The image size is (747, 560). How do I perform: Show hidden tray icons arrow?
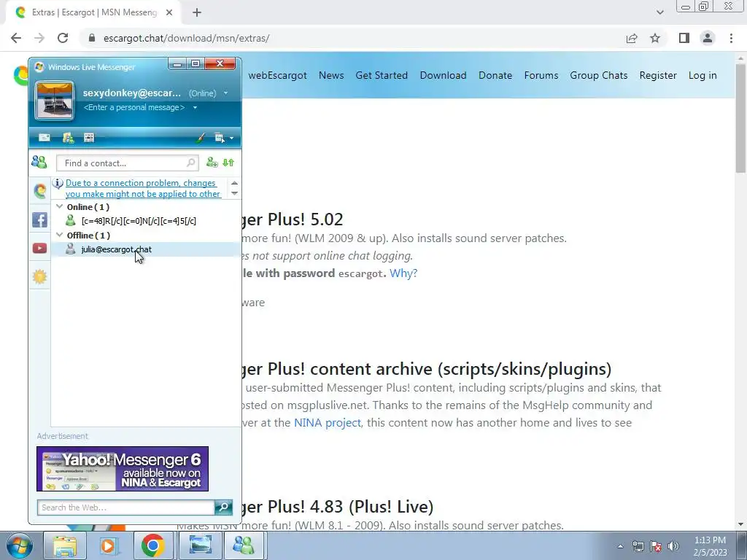pyautogui.click(x=620, y=546)
